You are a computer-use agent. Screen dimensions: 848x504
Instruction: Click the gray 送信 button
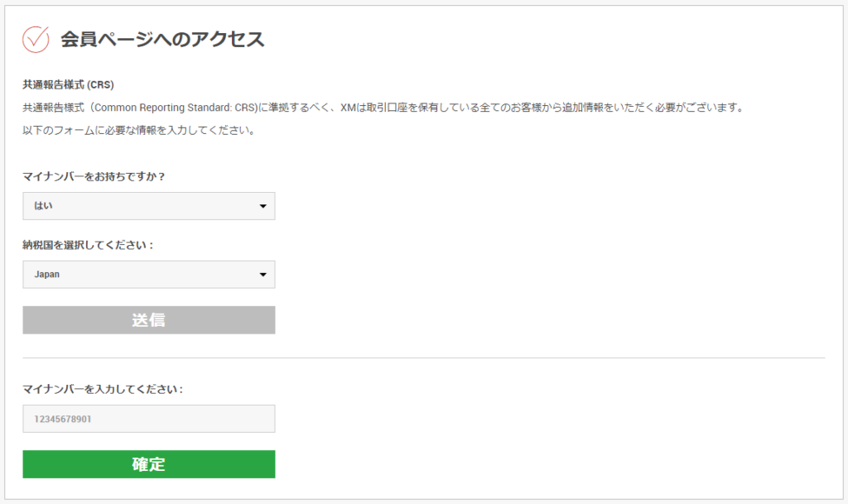pos(149,319)
